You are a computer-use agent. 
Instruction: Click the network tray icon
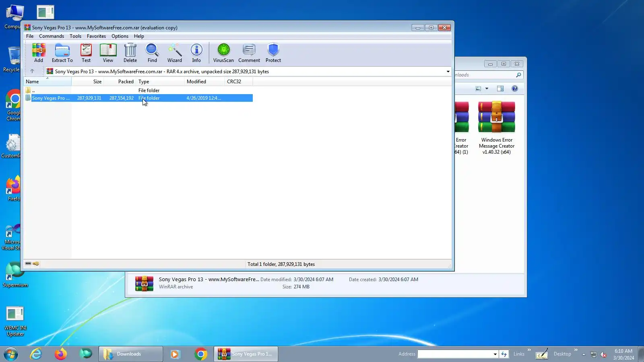(594, 354)
